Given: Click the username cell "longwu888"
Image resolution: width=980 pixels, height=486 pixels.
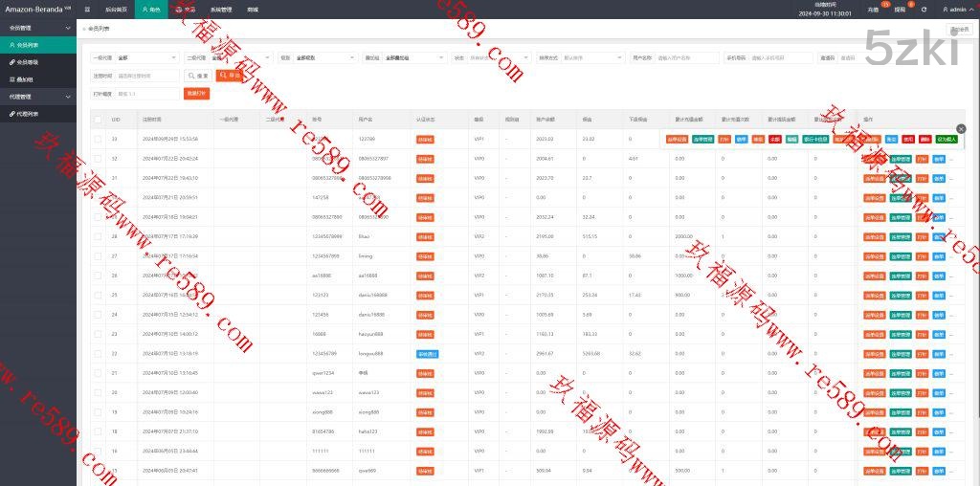Looking at the screenshot, I should pos(371,354).
